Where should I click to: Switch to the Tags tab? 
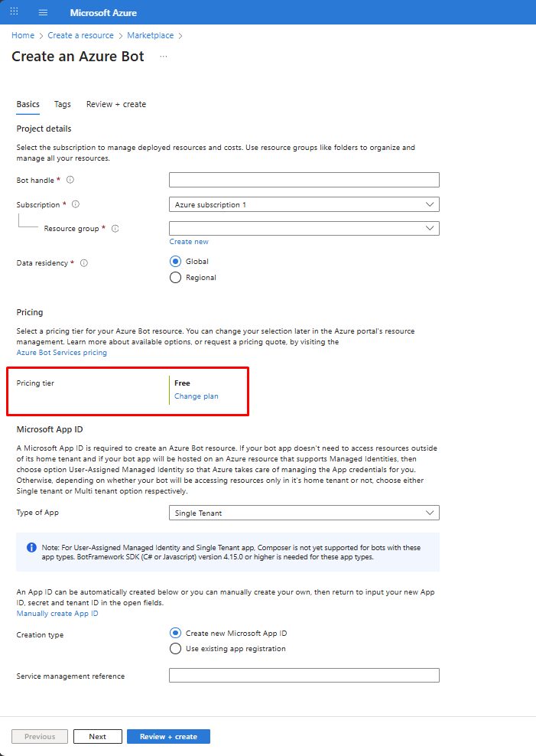pos(63,104)
